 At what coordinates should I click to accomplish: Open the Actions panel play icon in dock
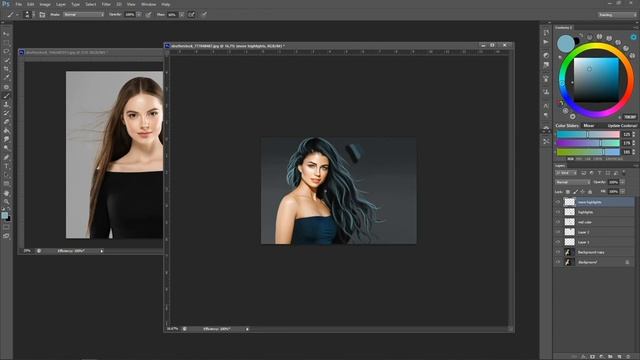[x=546, y=42]
